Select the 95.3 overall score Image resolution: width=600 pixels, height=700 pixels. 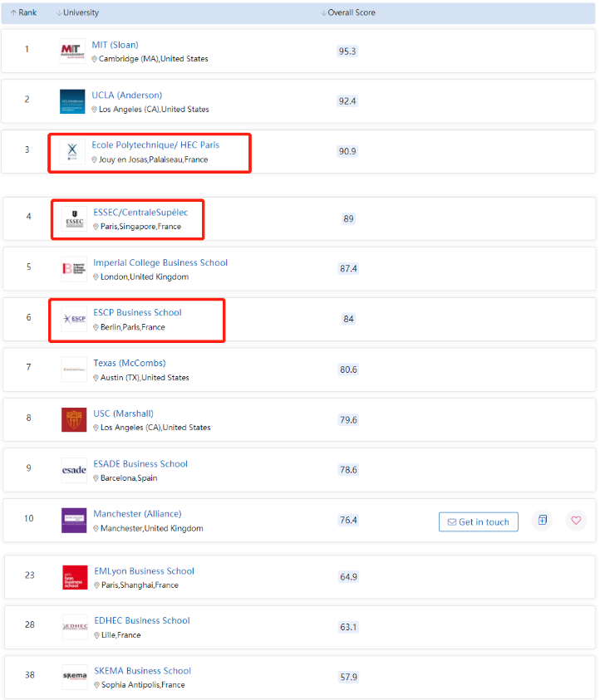pos(347,51)
